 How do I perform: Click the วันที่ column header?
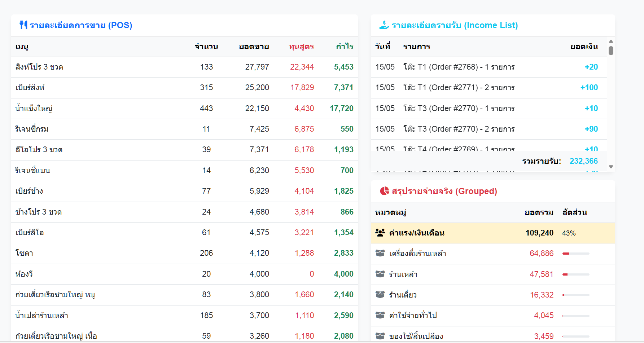[382, 47]
